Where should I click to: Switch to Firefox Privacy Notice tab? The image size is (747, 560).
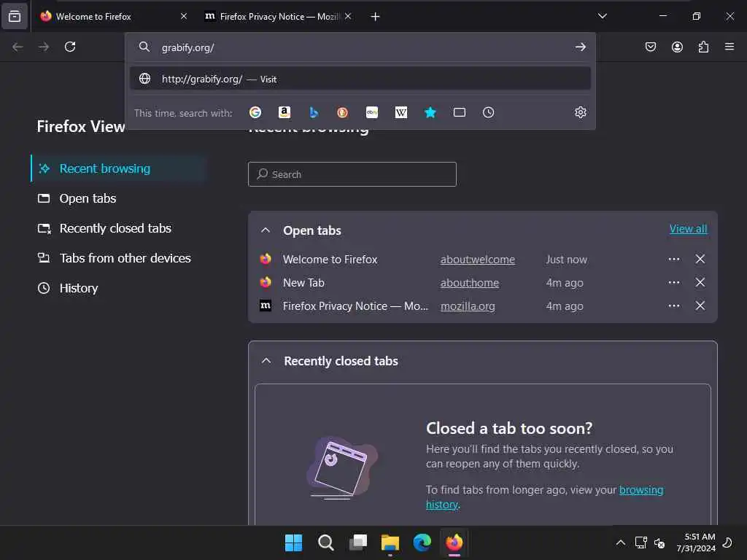pos(279,17)
